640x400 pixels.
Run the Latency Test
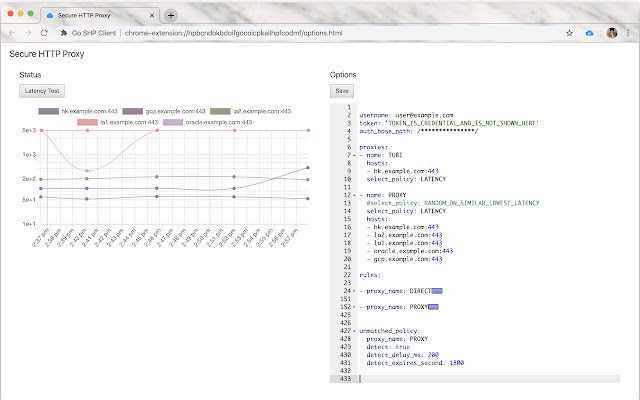click(42, 91)
